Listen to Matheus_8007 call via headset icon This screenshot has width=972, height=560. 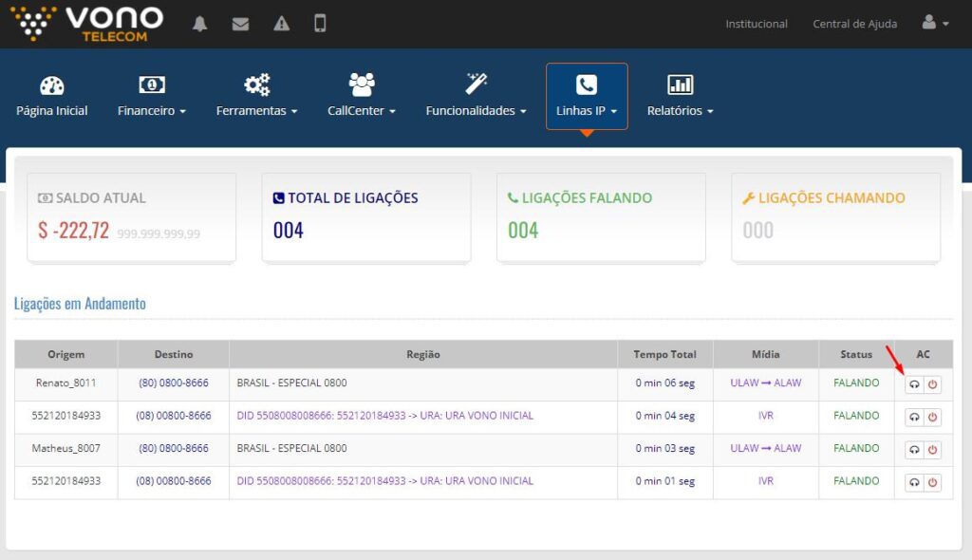click(x=914, y=450)
